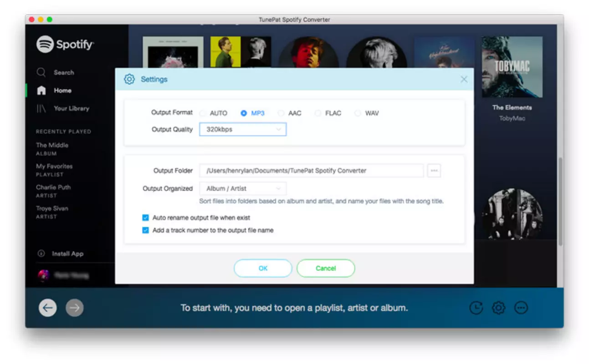
Task: Click the Cancel button
Action: pyautogui.click(x=326, y=268)
